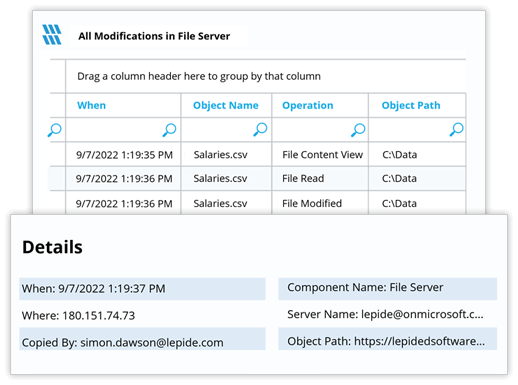Click the 'When: 9/7/2022 1:19:37 PM' detail
The width and height of the screenshot is (518, 385).
pyautogui.click(x=142, y=289)
